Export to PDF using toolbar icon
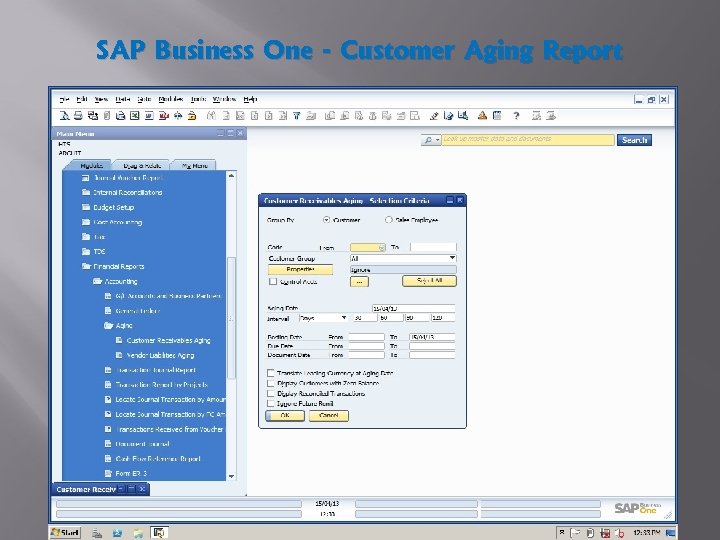Screen dimensions: 720x540 [163, 116]
